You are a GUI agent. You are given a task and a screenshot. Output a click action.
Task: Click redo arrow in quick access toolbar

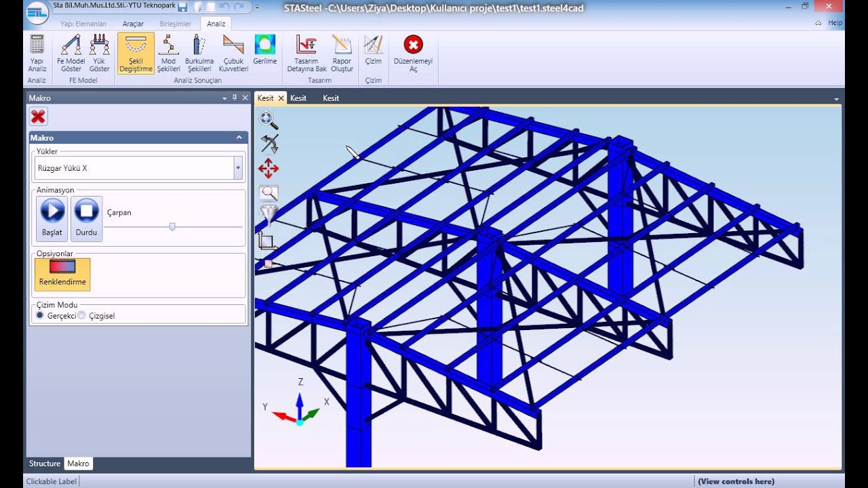[239, 7]
